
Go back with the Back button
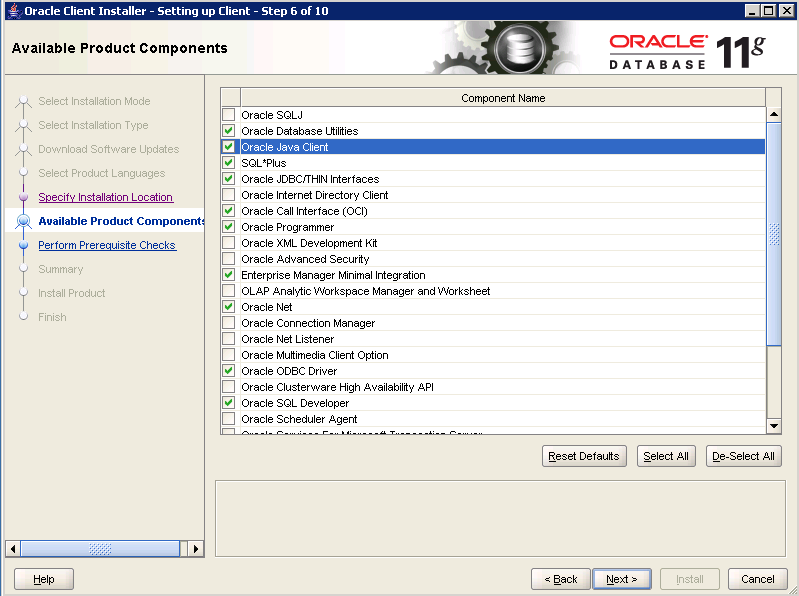[561, 579]
